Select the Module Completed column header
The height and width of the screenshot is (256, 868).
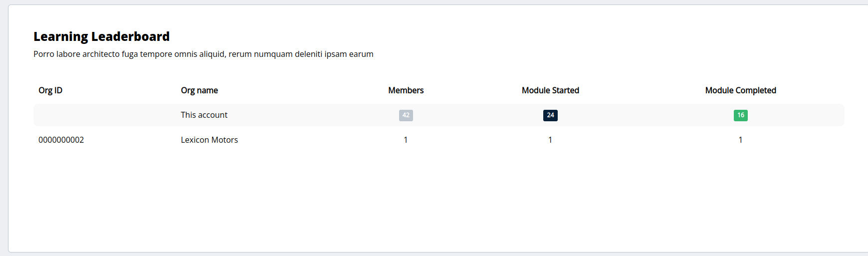tap(740, 90)
